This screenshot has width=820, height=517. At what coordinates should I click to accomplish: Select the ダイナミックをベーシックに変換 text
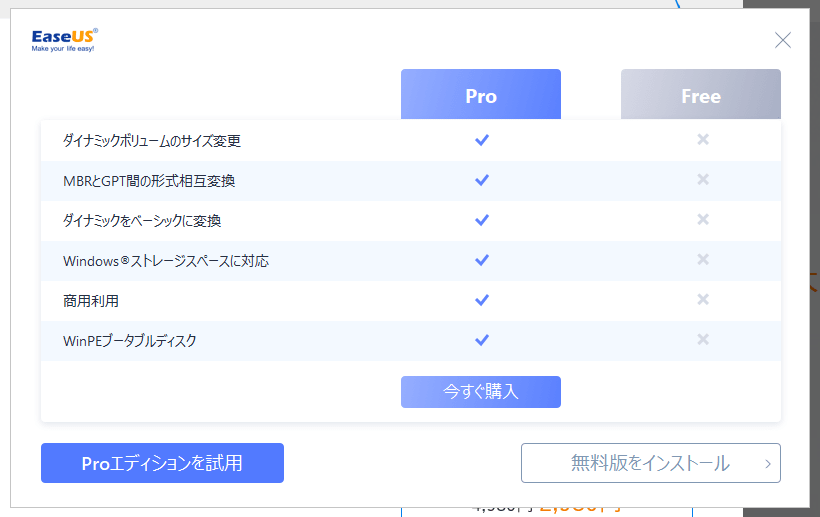click(142, 221)
